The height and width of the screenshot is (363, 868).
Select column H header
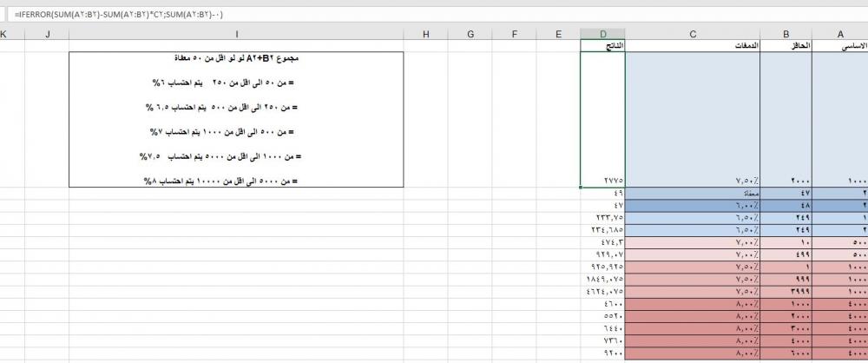pos(425,34)
